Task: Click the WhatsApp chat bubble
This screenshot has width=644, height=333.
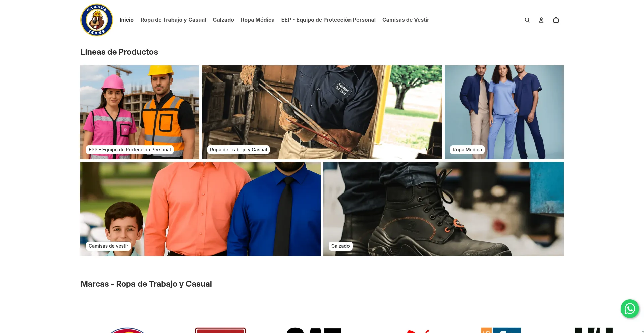Action: pyautogui.click(x=630, y=309)
